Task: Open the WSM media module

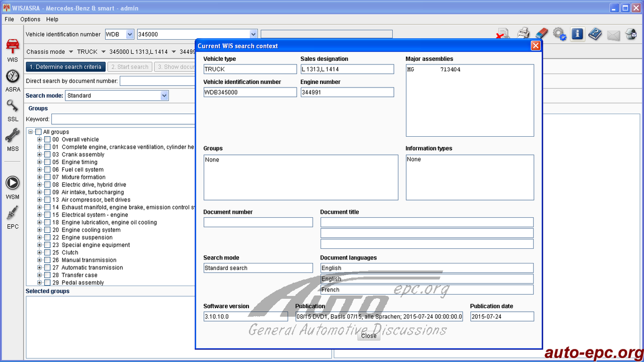Action: (x=13, y=187)
